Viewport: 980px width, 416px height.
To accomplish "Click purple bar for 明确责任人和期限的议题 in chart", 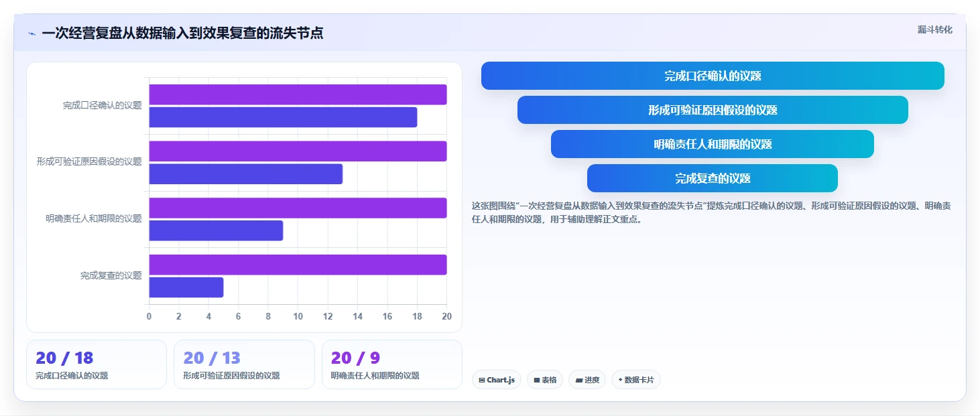I will point(298,208).
